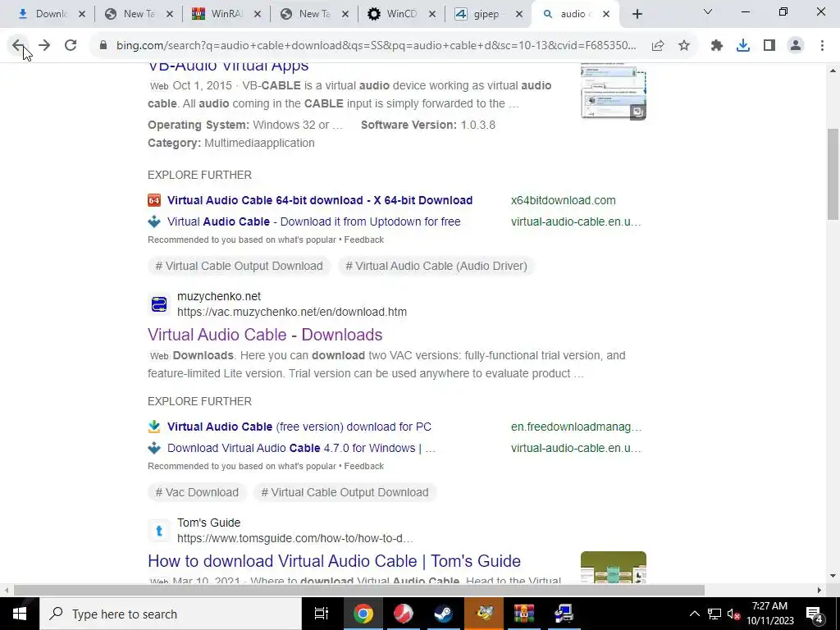Open the Chrome profile avatar
The width and height of the screenshot is (840, 630).
[796, 46]
